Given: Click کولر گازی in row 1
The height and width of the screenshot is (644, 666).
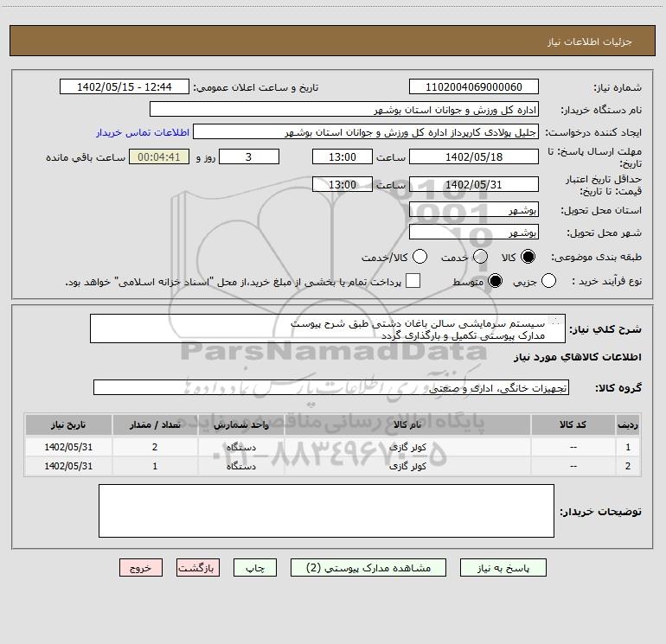Looking at the screenshot, I should coord(407,447).
